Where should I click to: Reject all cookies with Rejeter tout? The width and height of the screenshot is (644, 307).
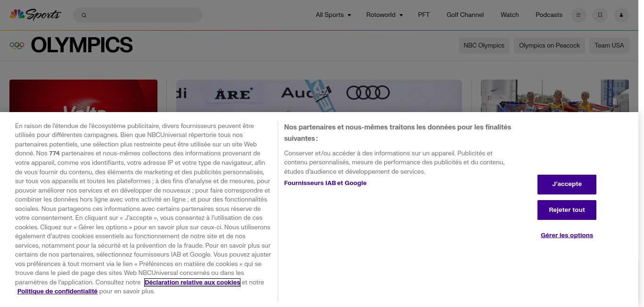567,210
